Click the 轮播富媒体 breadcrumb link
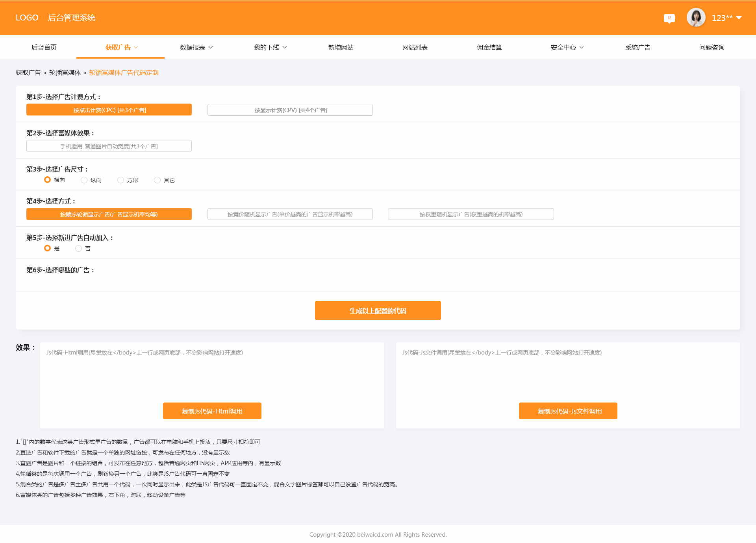Image resolution: width=756 pixels, height=543 pixels. [65, 73]
